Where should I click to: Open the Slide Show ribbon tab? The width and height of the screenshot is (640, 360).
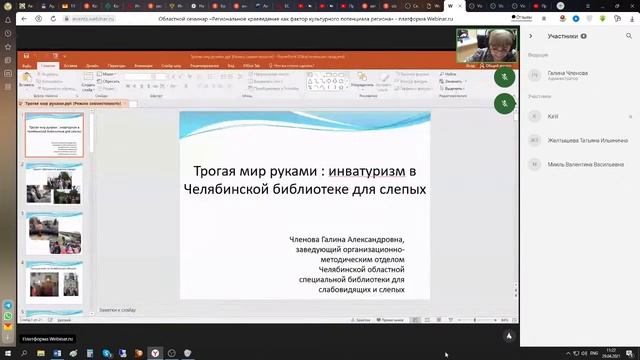(x=171, y=66)
